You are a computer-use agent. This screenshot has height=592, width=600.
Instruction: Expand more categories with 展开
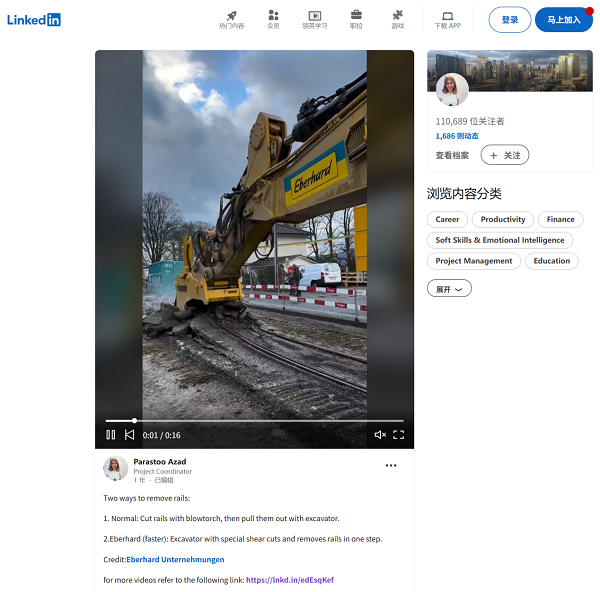(x=449, y=288)
